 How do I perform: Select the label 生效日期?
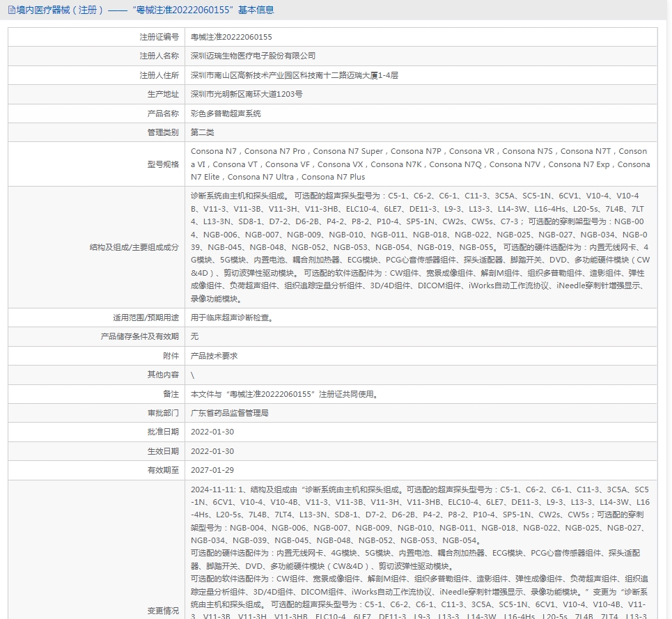tap(163, 451)
